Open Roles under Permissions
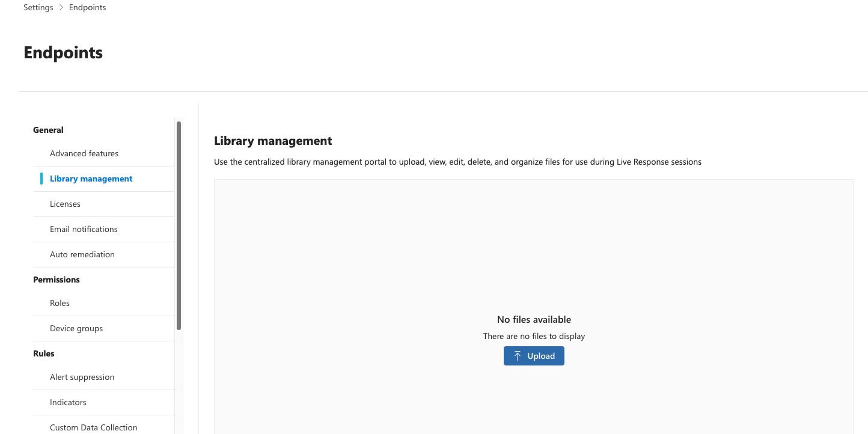The height and width of the screenshot is (434, 868). 60,303
